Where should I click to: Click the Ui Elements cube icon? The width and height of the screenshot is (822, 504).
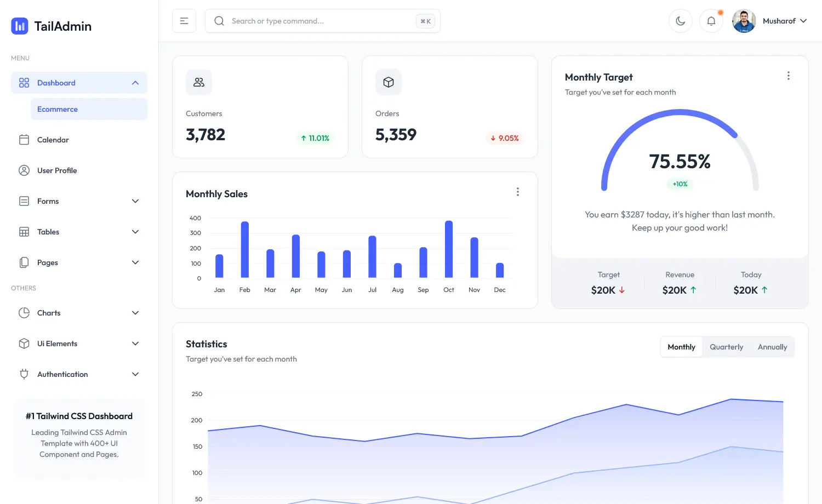[x=24, y=343]
